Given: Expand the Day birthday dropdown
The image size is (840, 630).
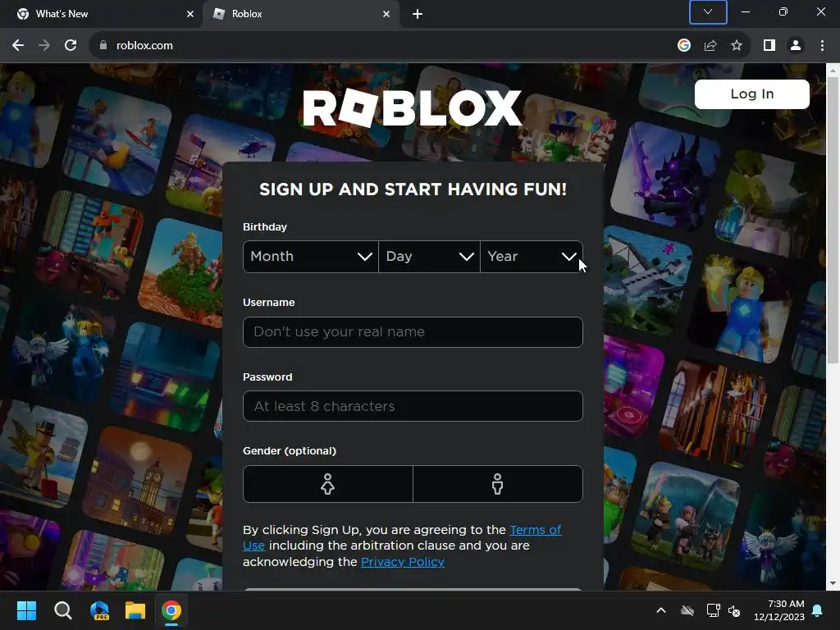Looking at the screenshot, I should click(x=429, y=257).
